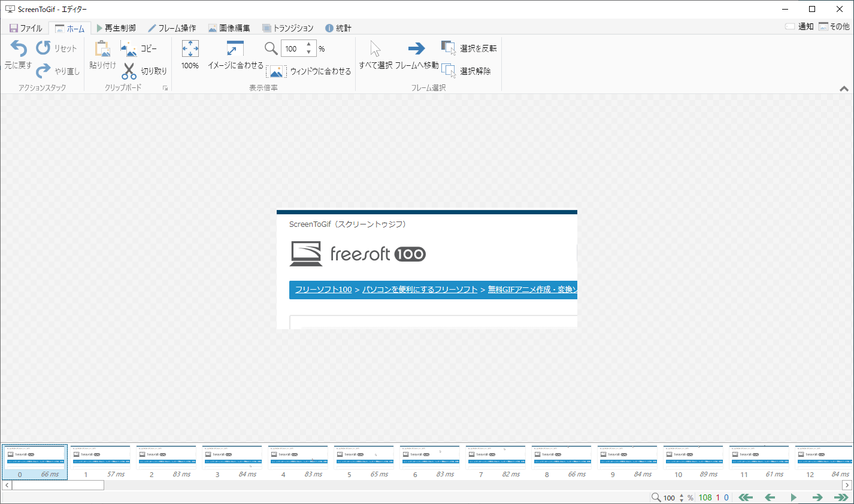Click the blue 0 selected index value

(726, 497)
